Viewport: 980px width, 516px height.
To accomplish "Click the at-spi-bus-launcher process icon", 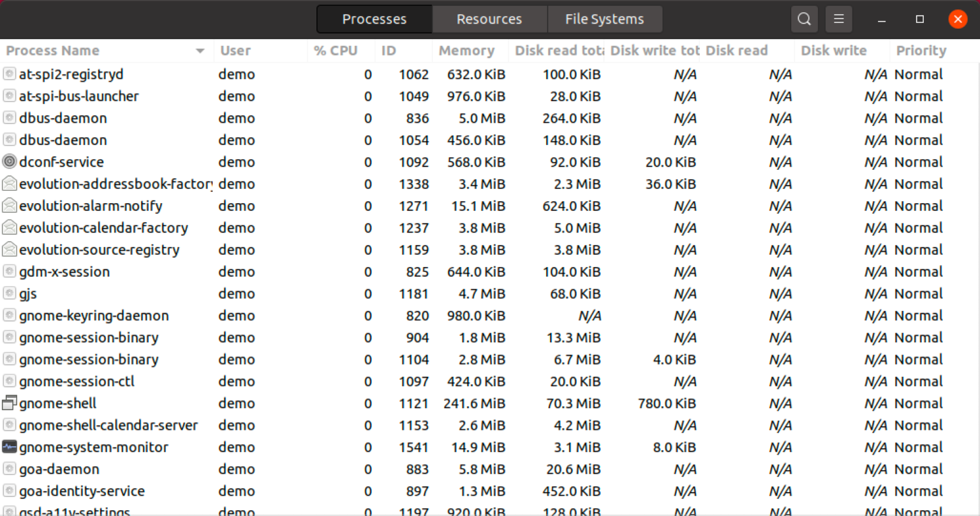I will click(x=9, y=96).
